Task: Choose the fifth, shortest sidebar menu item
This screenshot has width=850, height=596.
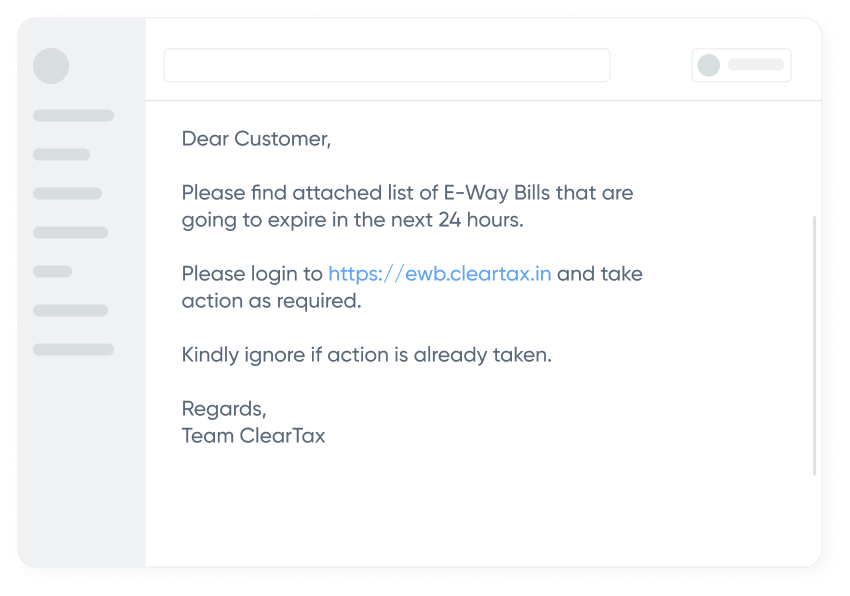Action: pyautogui.click(x=52, y=271)
